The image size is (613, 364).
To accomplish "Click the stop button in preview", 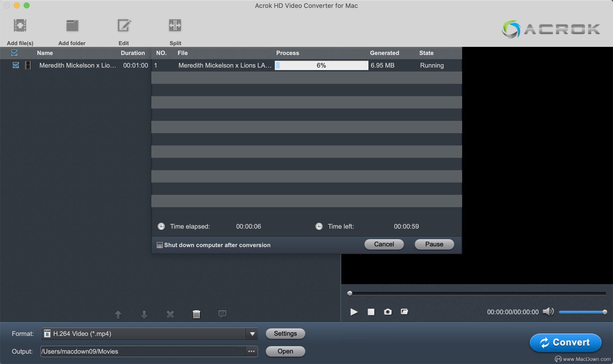I will 371,311.
